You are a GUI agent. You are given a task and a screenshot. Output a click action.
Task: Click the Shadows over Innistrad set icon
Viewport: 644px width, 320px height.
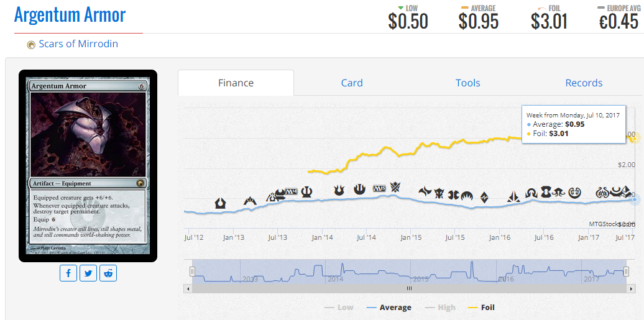tap(531, 193)
